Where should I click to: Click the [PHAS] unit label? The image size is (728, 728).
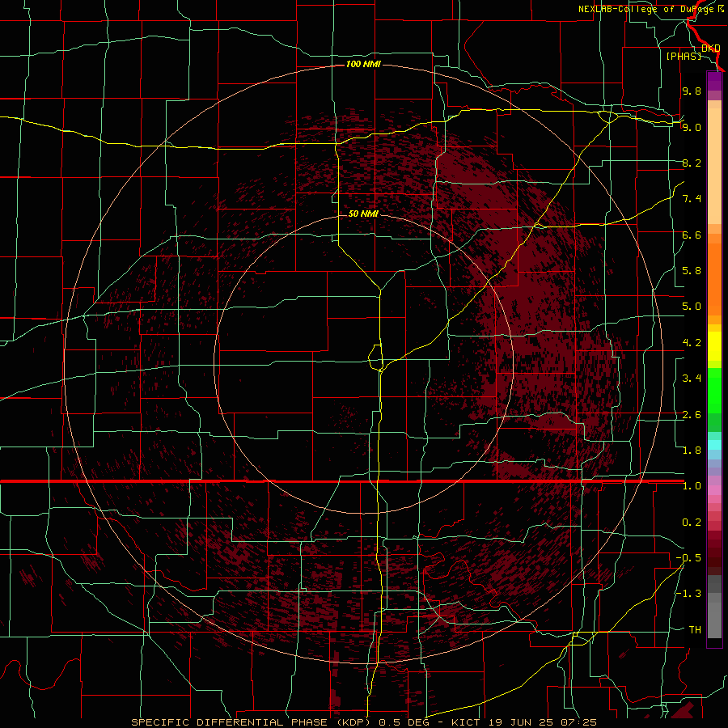(684, 56)
